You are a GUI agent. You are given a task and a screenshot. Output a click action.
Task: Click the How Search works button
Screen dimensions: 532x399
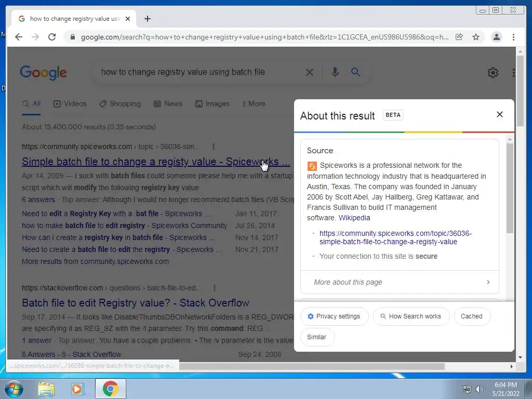pos(411,316)
